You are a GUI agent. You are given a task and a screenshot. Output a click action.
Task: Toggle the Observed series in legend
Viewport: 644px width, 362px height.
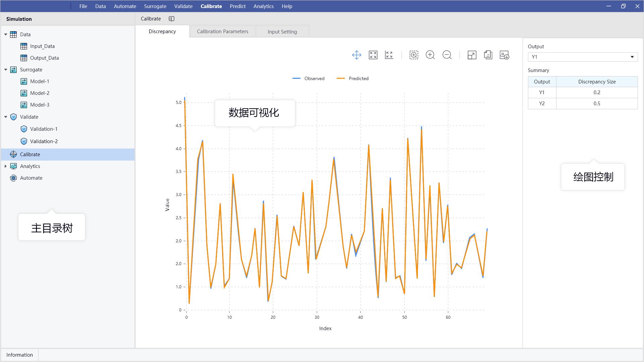tap(308, 78)
